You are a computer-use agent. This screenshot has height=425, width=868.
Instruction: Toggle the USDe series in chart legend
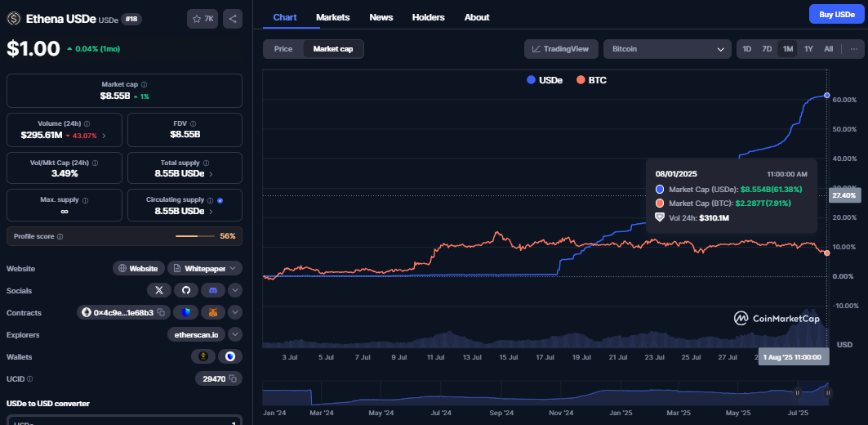click(545, 80)
